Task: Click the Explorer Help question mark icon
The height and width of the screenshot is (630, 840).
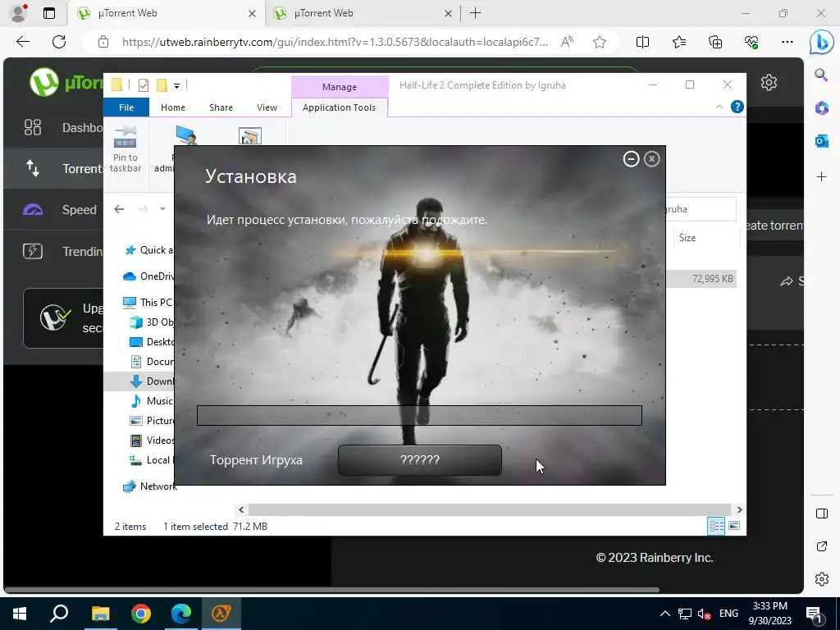Action: coord(737,107)
